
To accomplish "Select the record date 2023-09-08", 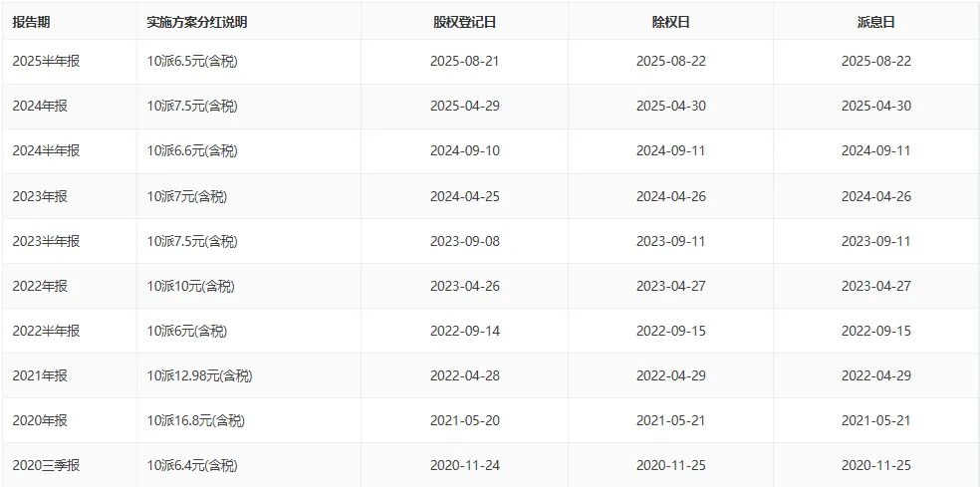I will [x=464, y=241].
